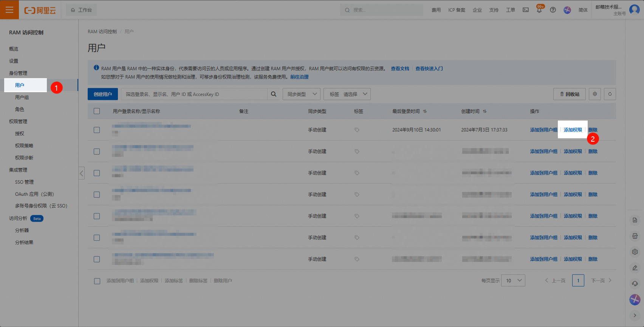Select 角色 in the sidebar
Viewport: 644px width, 327px height.
(x=20, y=109)
